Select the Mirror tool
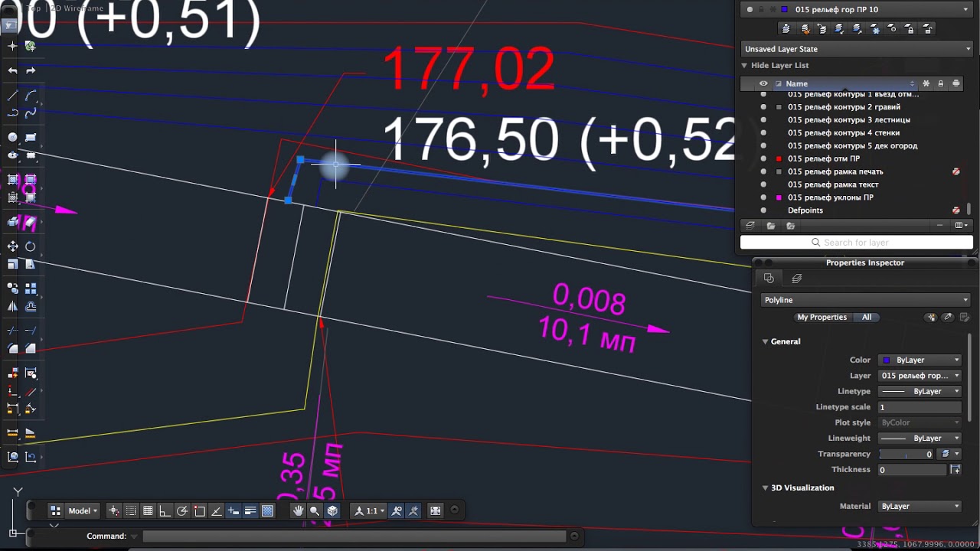 [x=12, y=306]
